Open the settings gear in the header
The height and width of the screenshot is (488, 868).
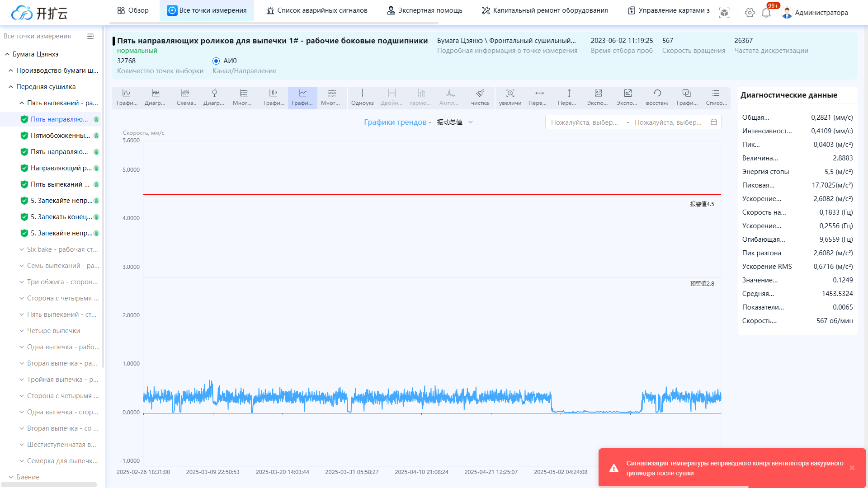pos(750,13)
